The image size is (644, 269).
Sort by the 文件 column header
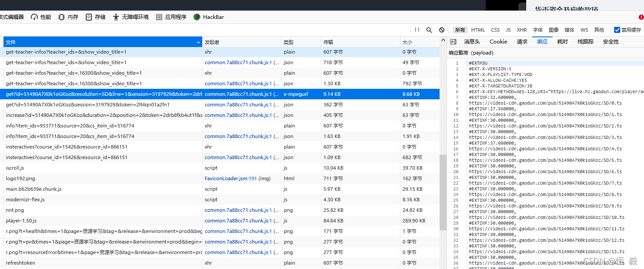click(103, 42)
